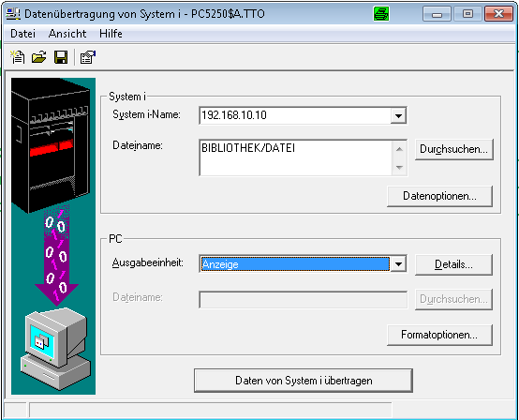The image size is (519, 420).
Task: Click Daten von System i übertragen button
Action: (x=304, y=381)
